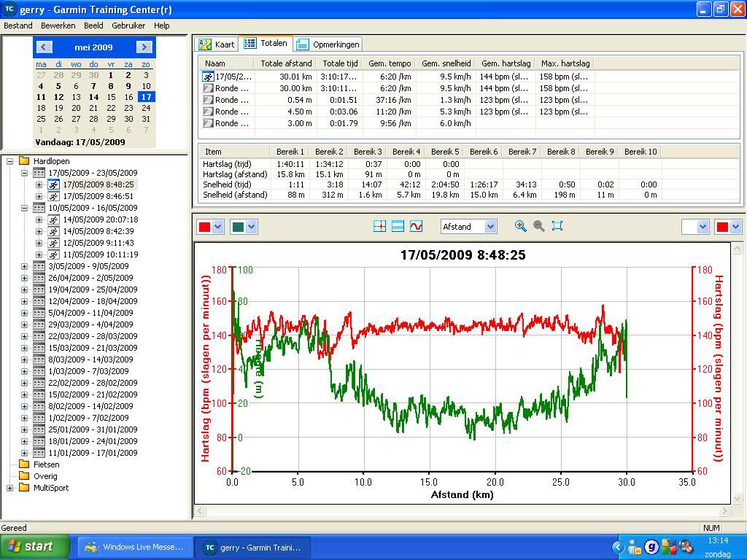Image resolution: width=747 pixels, height=560 pixels.
Task: Click the Garmin Training Center taskbar button
Action: click(x=253, y=547)
